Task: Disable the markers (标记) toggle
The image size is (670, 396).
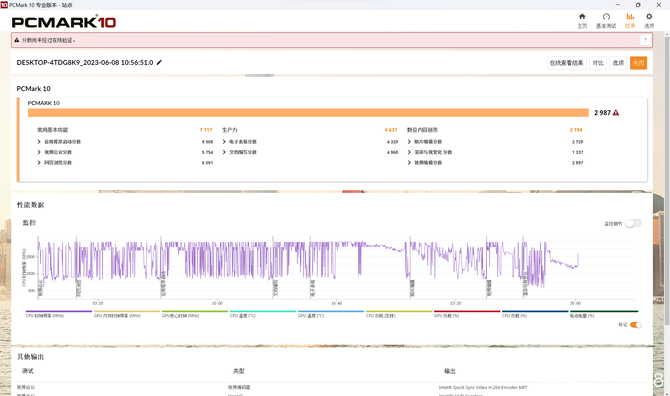Action: tap(635, 325)
